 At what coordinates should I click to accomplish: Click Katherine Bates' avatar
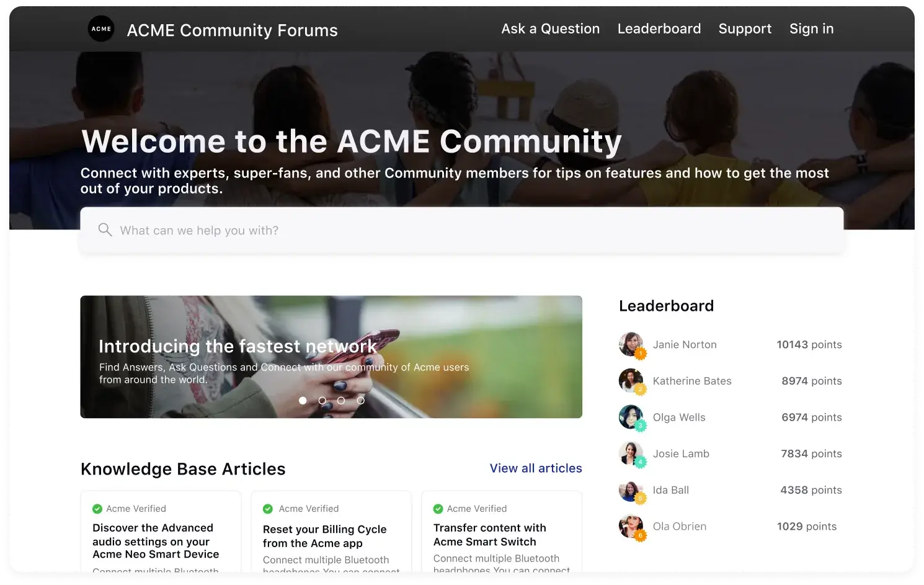tap(631, 381)
